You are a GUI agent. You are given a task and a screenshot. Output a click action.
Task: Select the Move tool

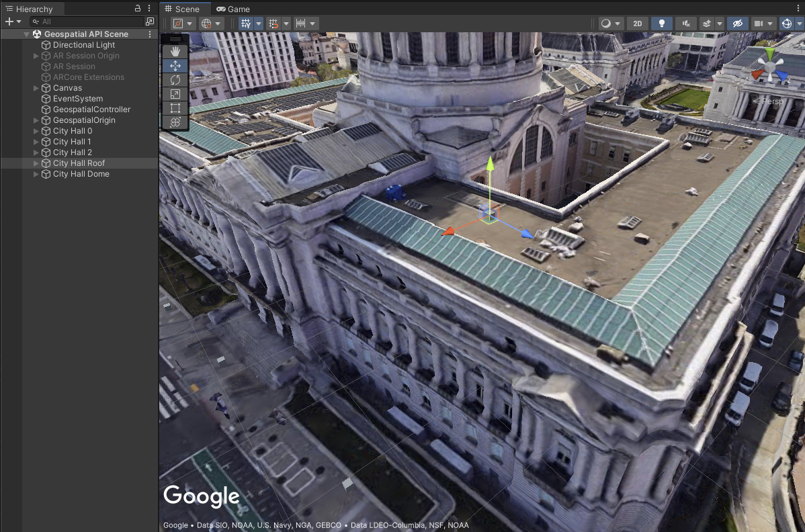click(175, 66)
